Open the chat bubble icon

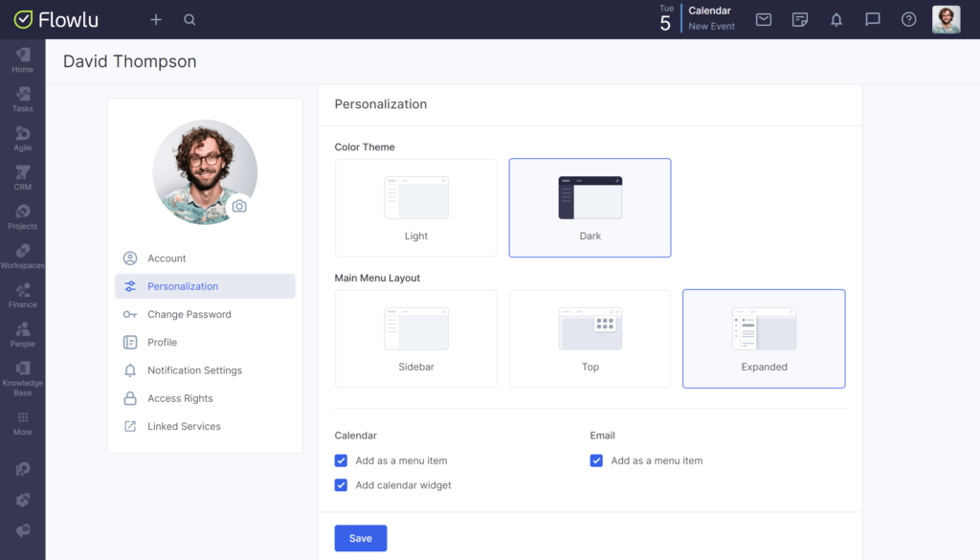click(873, 20)
